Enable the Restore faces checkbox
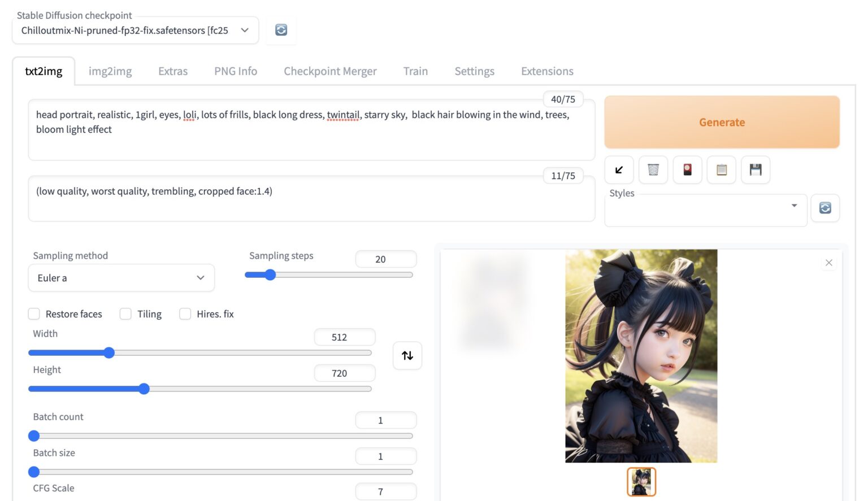Viewport: 868px width, 501px height. 34,314
